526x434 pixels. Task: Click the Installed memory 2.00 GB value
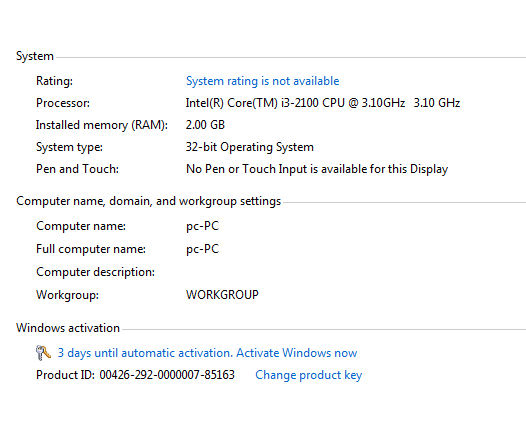pos(205,125)
